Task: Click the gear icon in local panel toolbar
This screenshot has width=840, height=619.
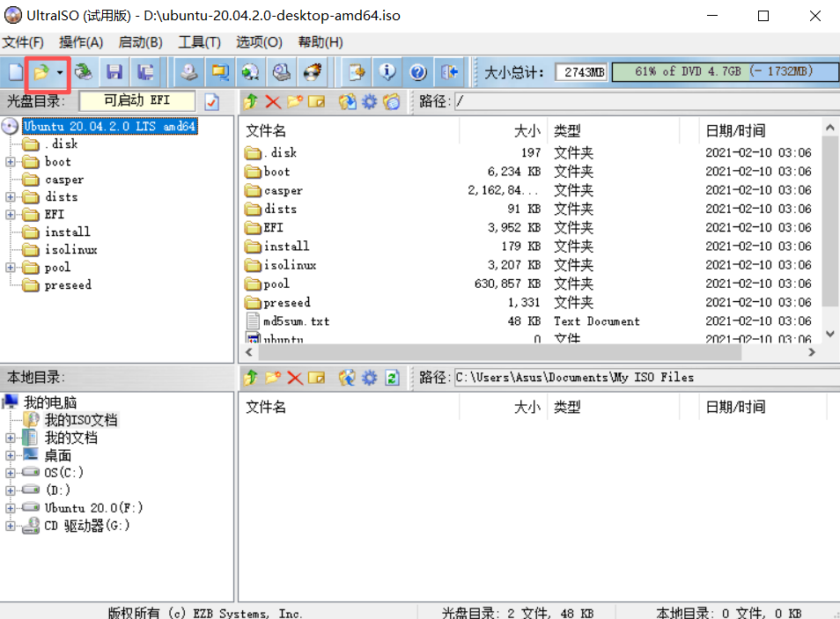Action: point(370,378)
